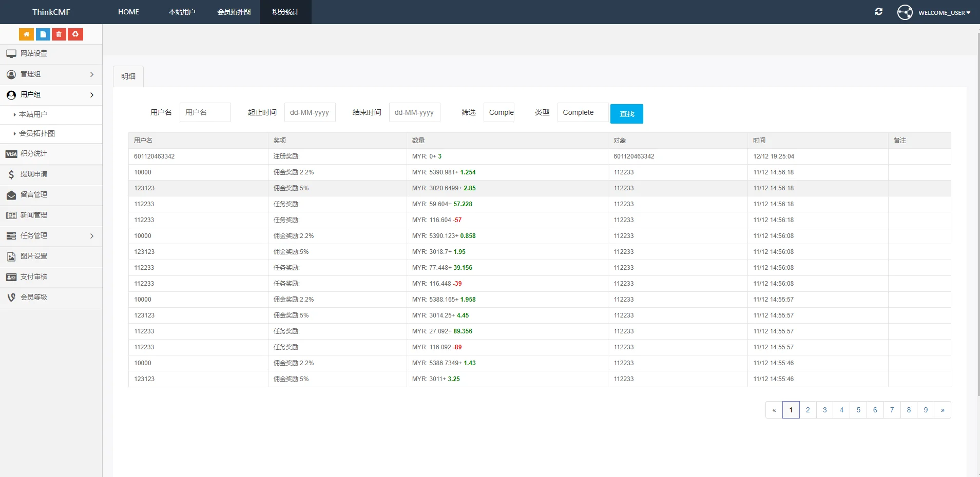Viewport: 980px width, 477px height.
Task: Click the refresh icon in top bar
Action: pyautogui.click(x=878, y=12)
